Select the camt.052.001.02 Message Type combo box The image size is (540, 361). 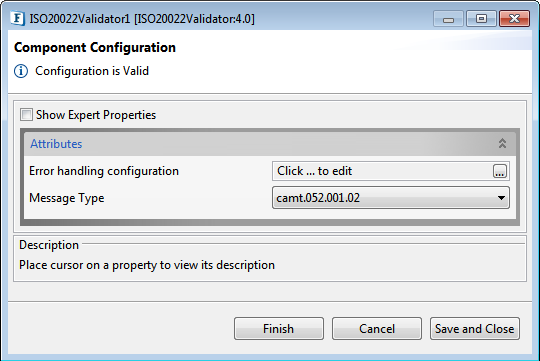coord(391,198)
